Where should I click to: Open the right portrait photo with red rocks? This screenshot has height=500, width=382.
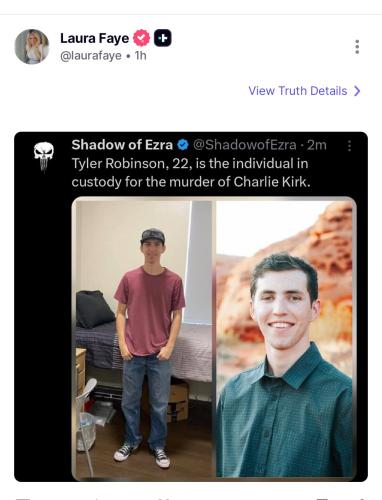click(285, 338)
